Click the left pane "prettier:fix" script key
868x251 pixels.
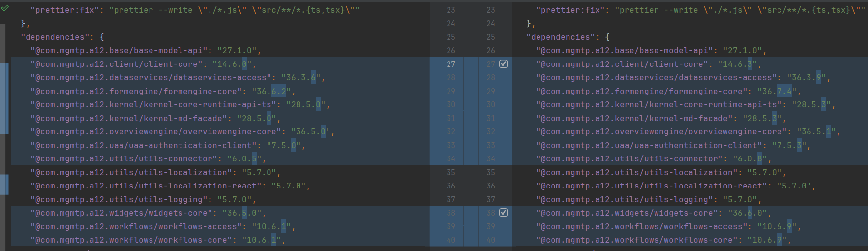(x=65, y=10)
